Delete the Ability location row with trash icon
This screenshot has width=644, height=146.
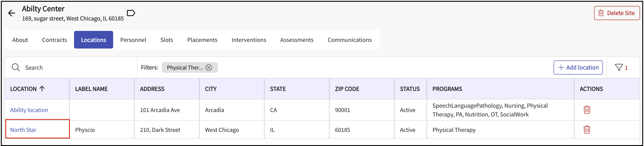click(587, 110)
